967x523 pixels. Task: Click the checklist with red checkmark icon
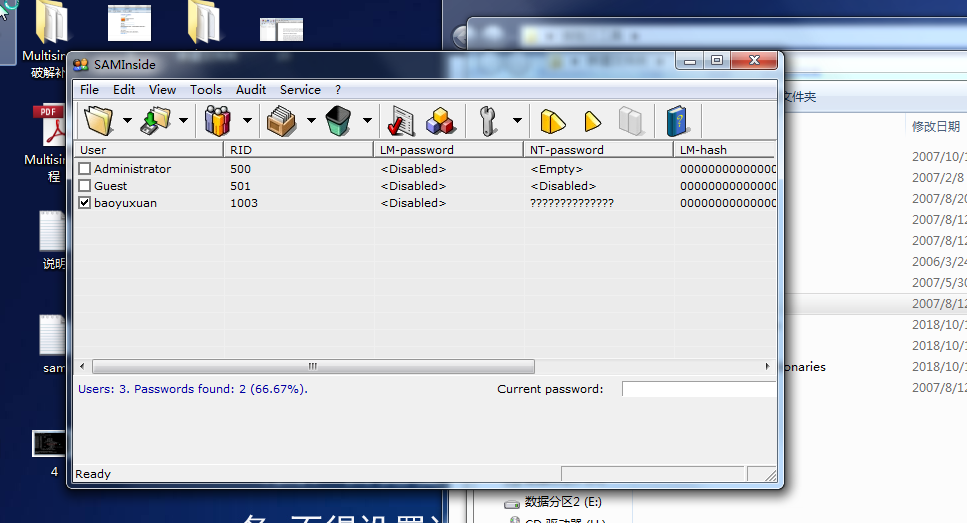click(x=401, y=120)
